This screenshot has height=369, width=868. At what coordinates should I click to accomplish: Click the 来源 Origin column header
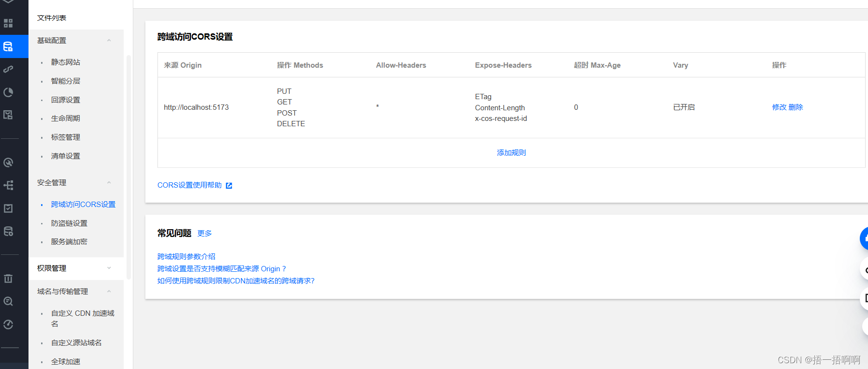coord(183,65)
